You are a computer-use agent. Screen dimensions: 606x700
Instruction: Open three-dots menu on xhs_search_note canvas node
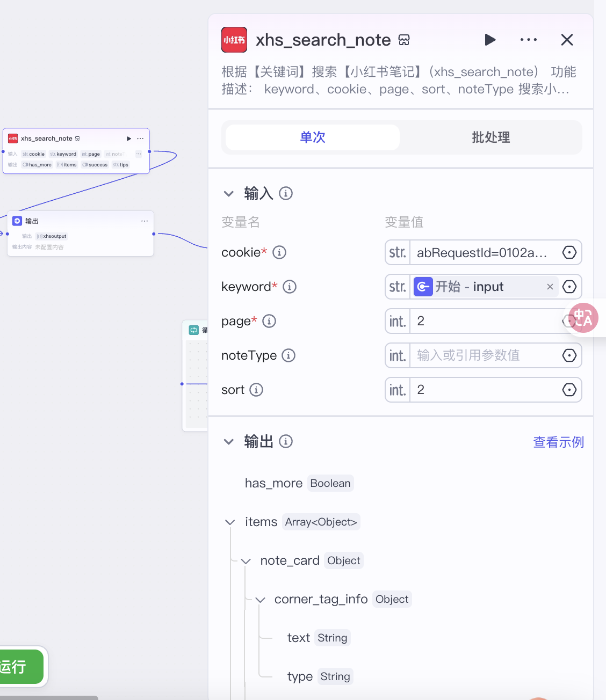click(x=140, y=138)
